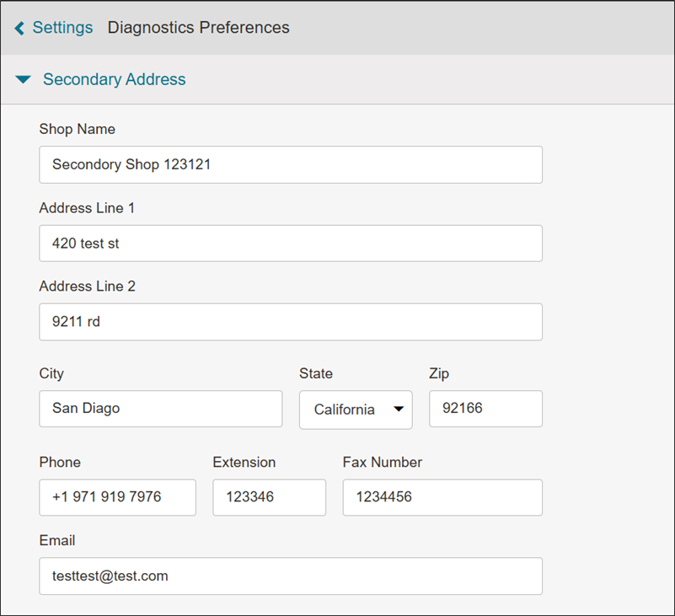Image resolution: width=675 pixels, height=616 pixels.
Task: Open the State dropdown showing California
Action: coord(356,410)
